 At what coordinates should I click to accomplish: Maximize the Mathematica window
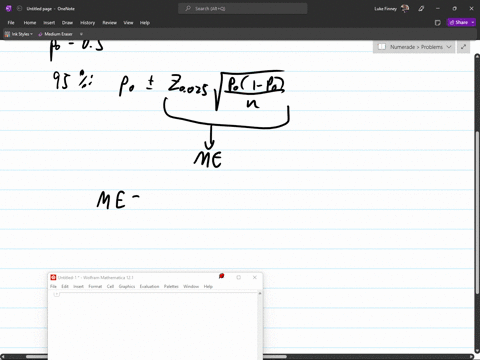click(x=239, y=277)
